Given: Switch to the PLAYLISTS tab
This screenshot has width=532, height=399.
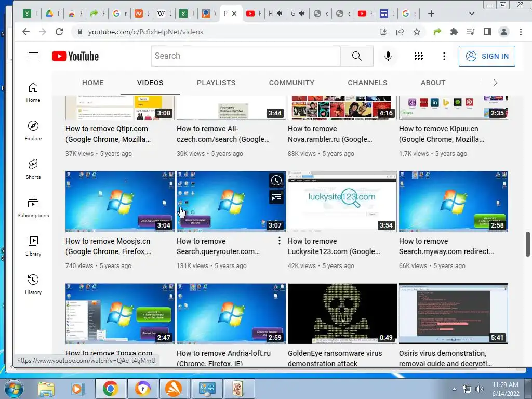Looking at the screenshot, I should click(x=216, y=83).
